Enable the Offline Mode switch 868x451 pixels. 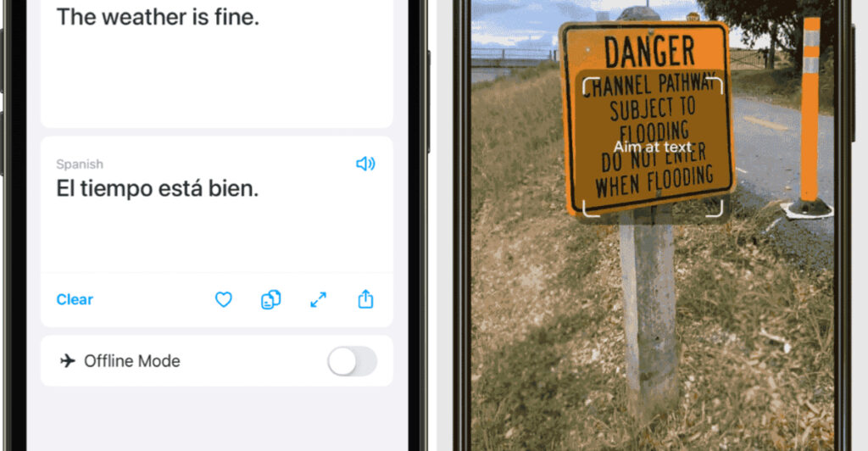352,361
